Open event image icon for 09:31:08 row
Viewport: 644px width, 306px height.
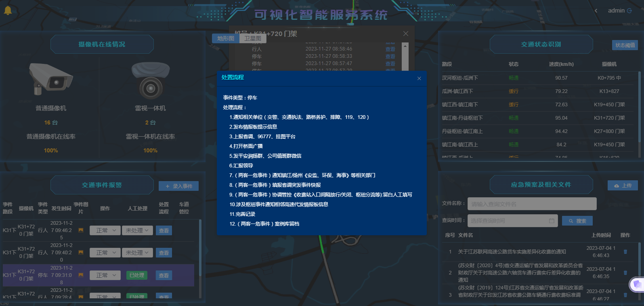[81, 275]
